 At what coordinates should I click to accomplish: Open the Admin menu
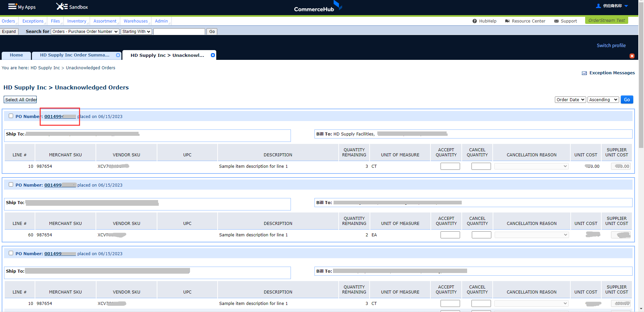[x=161, y=21]
